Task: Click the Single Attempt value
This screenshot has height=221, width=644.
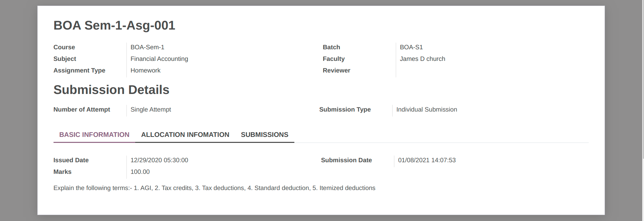Action: click(151, 109)
